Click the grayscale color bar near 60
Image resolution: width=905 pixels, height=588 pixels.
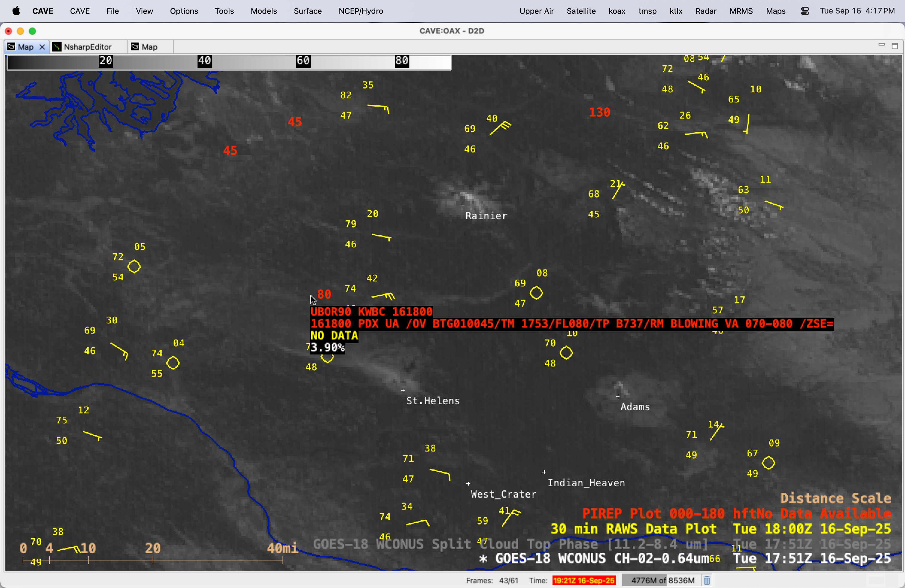click(303, 62)
